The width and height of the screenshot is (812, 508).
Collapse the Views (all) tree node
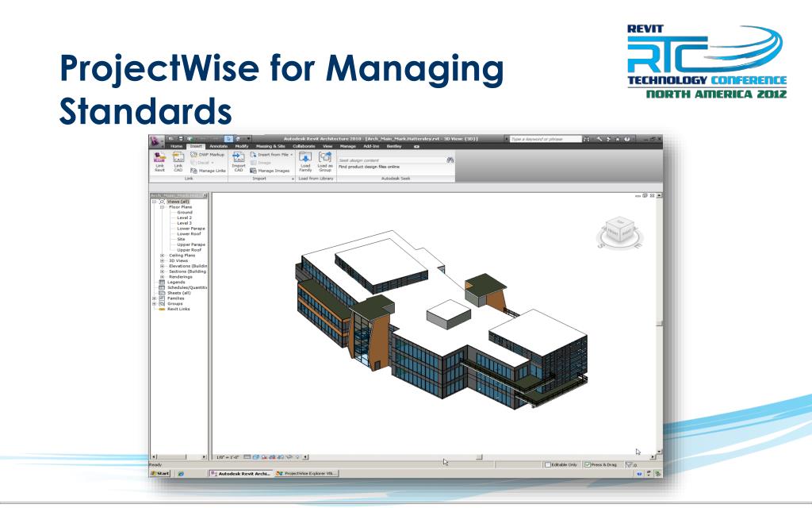point(154,202)
